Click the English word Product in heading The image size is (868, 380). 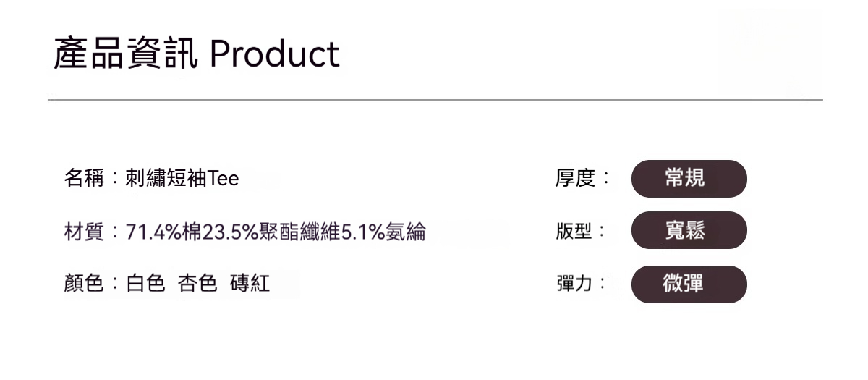coord(276,55)
